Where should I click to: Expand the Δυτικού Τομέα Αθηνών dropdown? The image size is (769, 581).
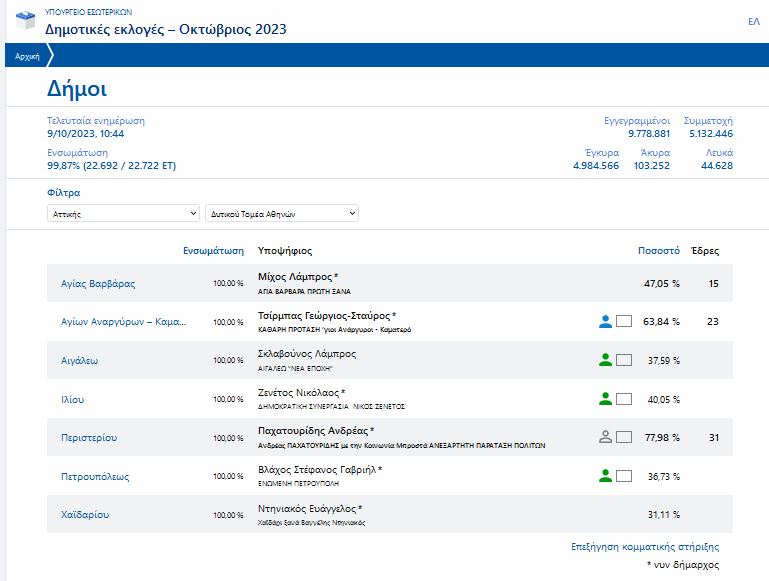pyautogui.click(x=281, y=214)
